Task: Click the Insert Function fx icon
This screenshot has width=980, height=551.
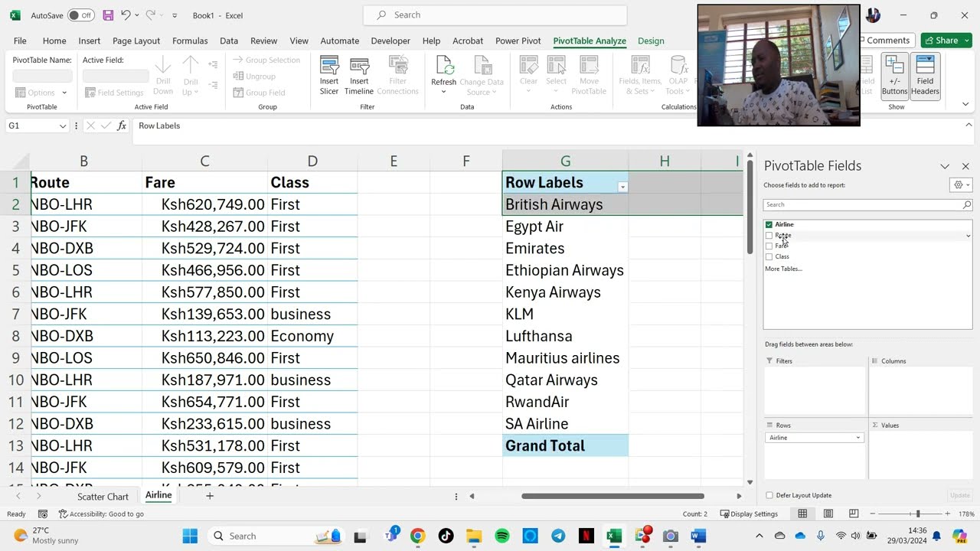Action: pos(122,126)
